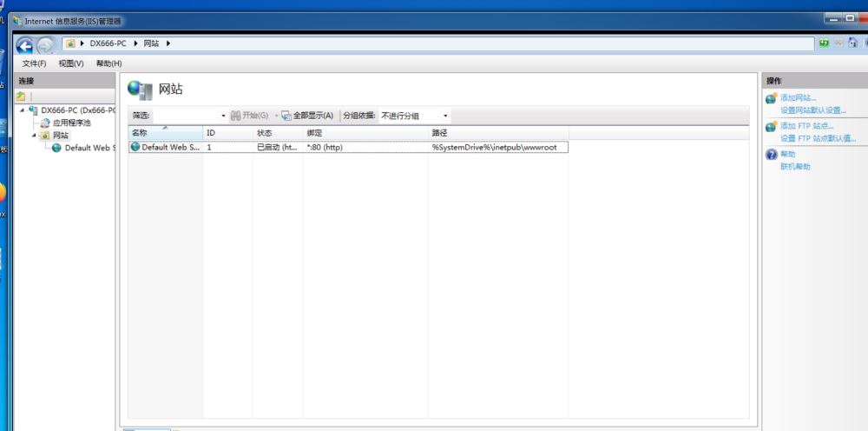
Task: Click the IIS Manager title bar icon
Action: tap(17, 22)
